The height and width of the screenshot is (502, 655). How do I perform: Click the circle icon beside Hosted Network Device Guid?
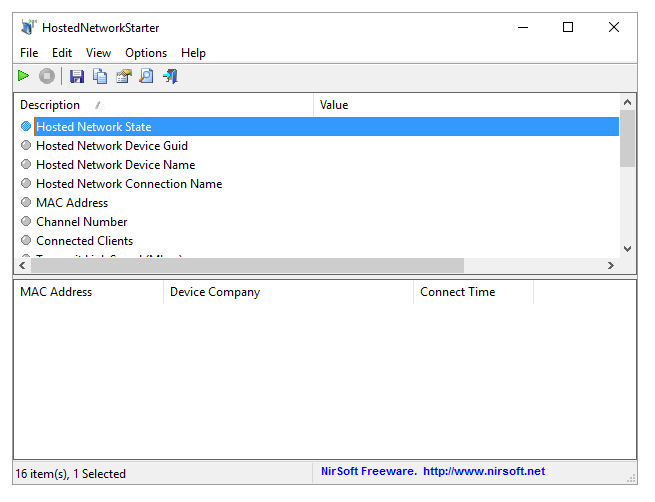pos(26,145)
